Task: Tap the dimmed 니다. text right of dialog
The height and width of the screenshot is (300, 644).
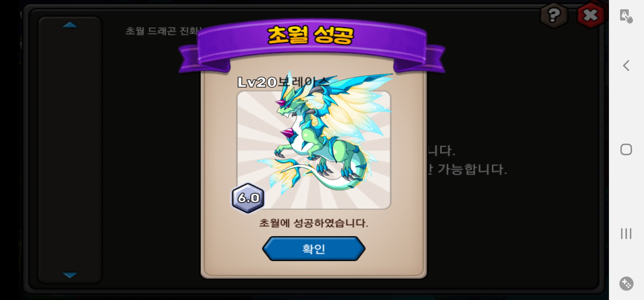Action: coord(441,151)
